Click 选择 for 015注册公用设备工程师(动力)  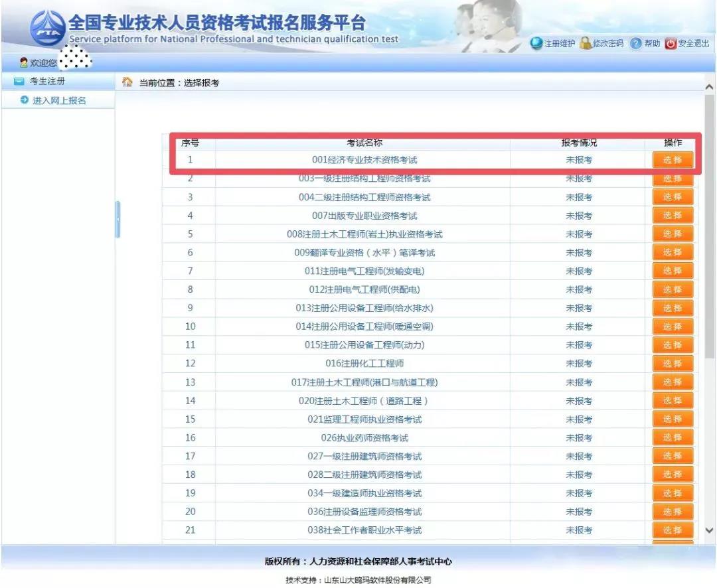pos(673,345)
